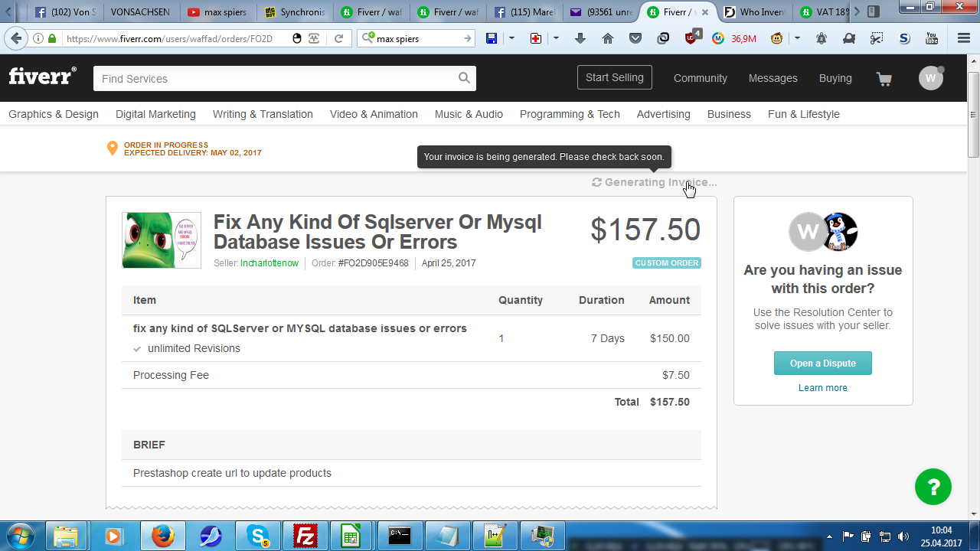Go to Messages in Fiverr header

(x=773, y=78)
